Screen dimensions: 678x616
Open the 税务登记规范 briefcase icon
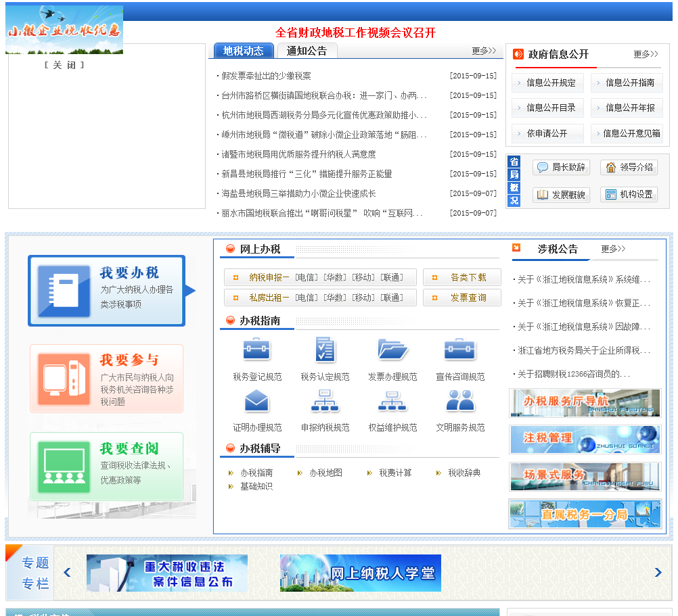(x=256, y=349)
